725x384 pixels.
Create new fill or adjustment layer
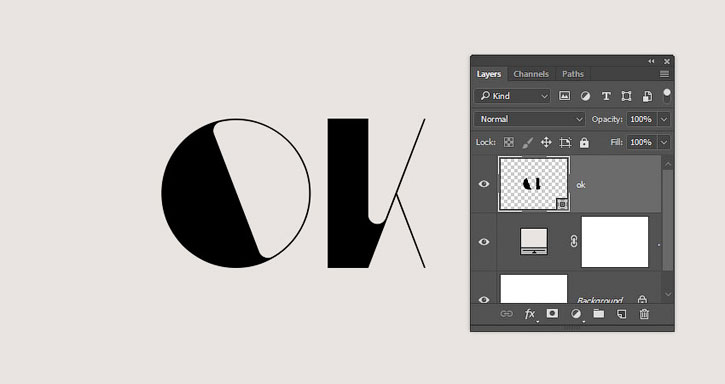click(576, 314)
